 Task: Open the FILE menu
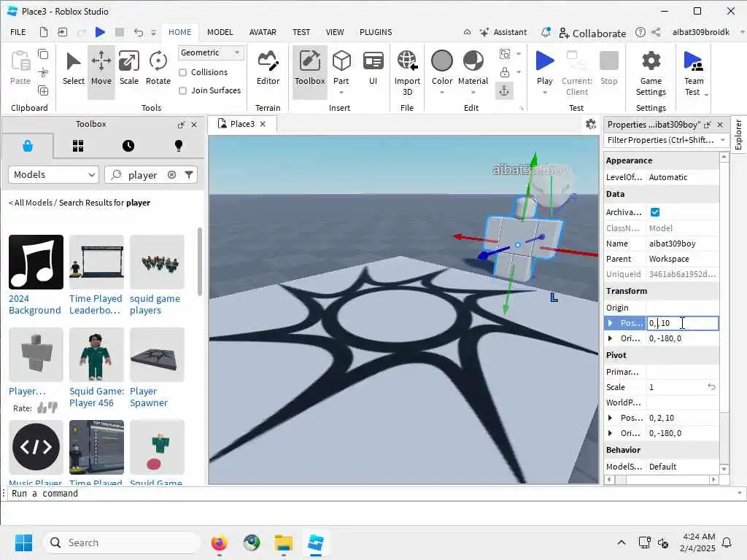(x=18, y=32)
